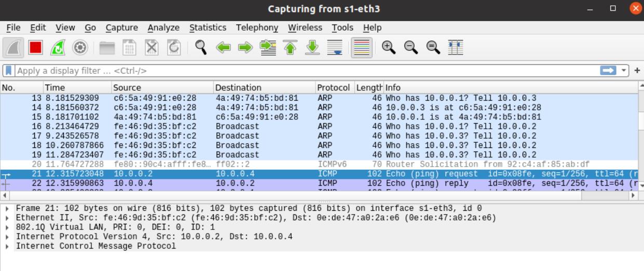Expand Internet Protocol Version 4 details
The width and height of the screenshot is (644, 271).
(x=7, y=237)
